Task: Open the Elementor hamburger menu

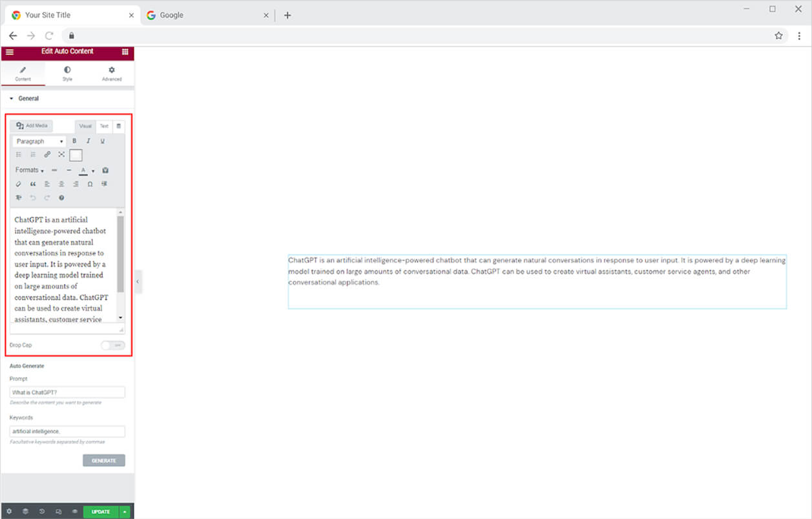Action: coord(10,52)
